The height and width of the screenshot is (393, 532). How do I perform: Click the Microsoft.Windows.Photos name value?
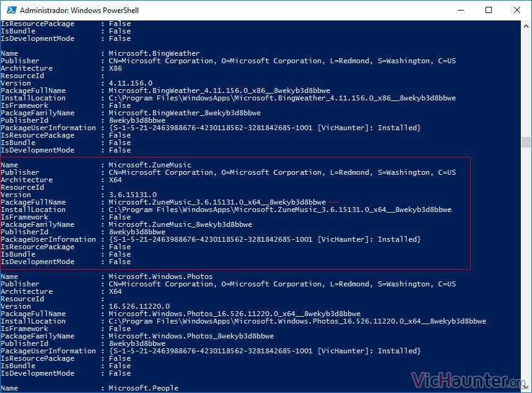(160, 276)
